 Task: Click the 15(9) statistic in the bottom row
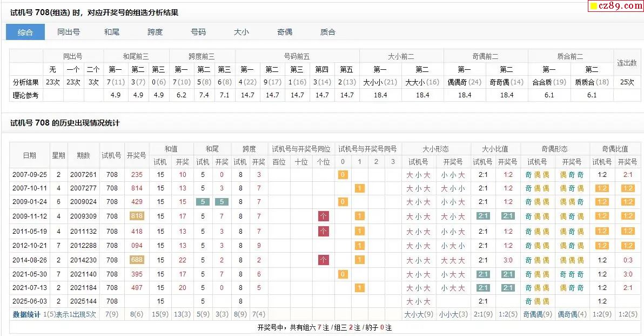tap(160, 314)
